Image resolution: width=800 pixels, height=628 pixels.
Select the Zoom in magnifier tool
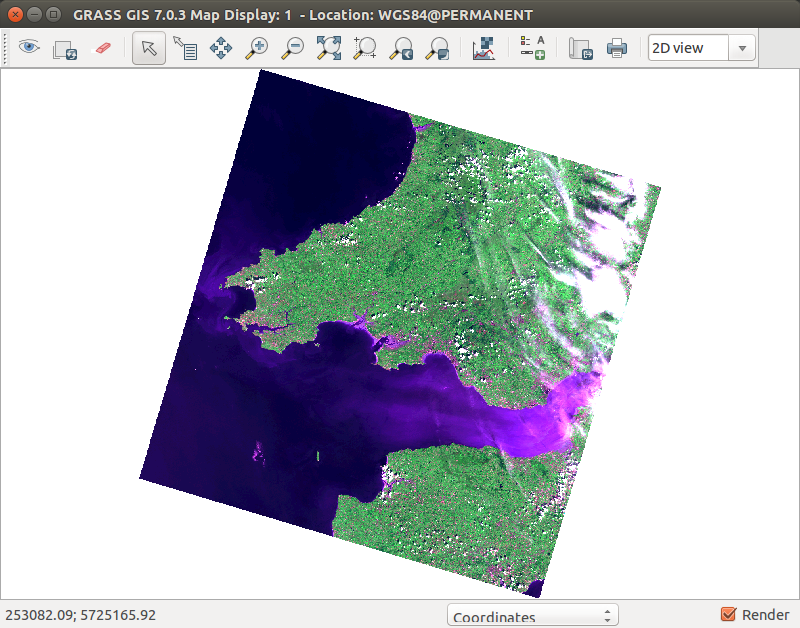[257, 48]
